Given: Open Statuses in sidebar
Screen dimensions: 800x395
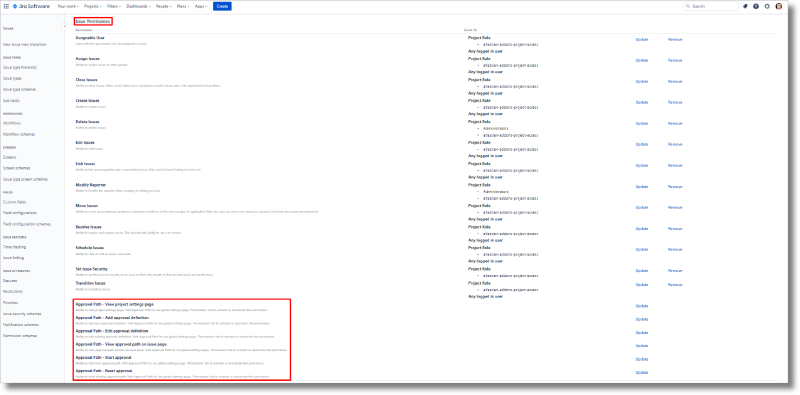Looking at the screenshot, I should [10, 281].
